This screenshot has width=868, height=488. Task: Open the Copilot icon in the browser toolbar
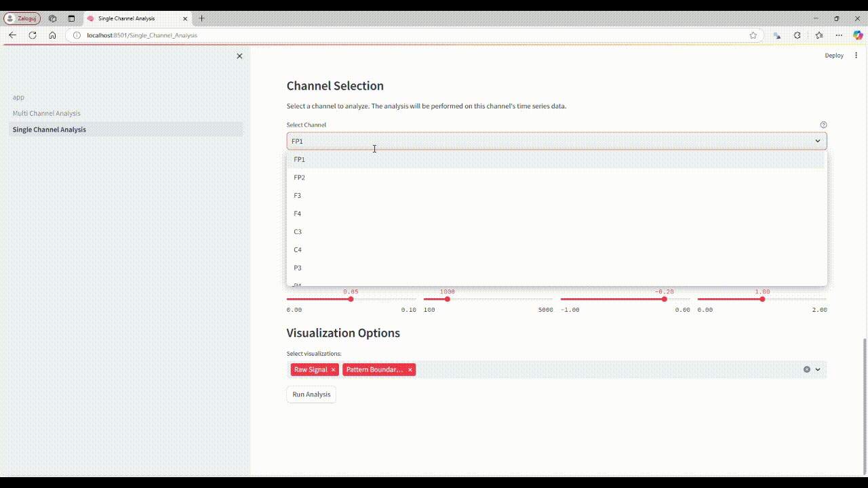coord(858,35)
